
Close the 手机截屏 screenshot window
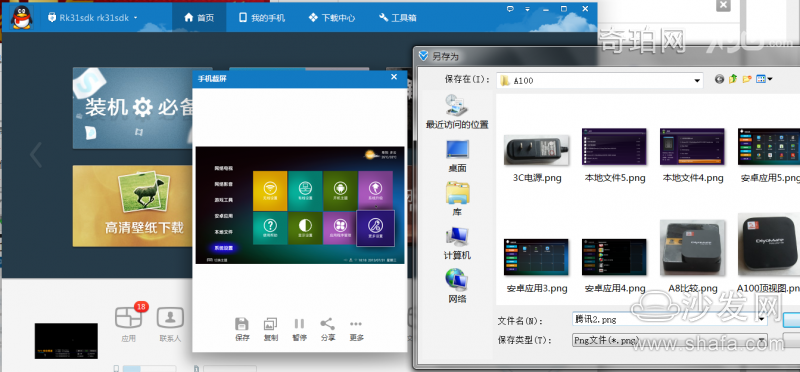(x=394, y=77)
